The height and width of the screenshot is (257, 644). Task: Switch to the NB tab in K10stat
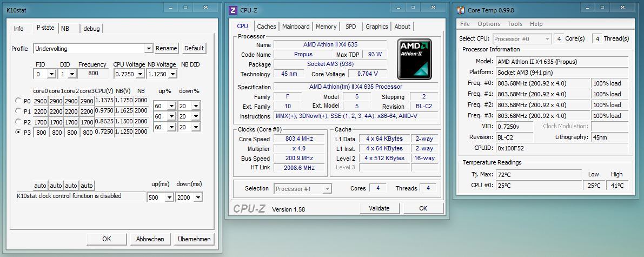click(65, 28)
